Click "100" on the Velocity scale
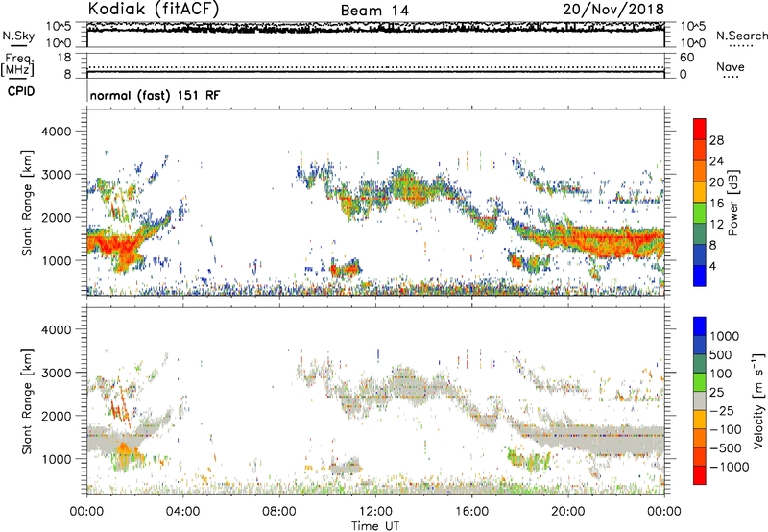Image resolution: width=768 pixels, height=532 pixels. [721, 374]
